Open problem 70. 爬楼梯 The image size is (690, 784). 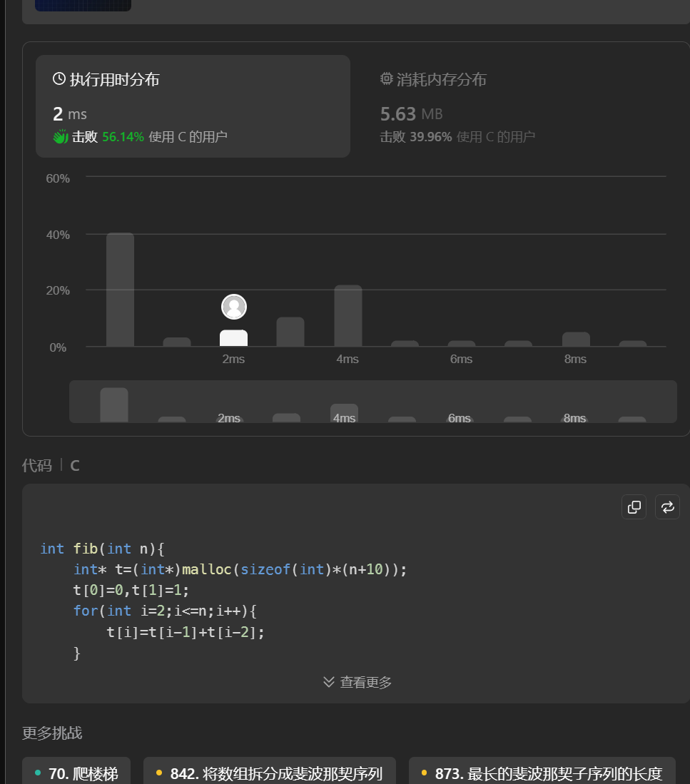tap(76, 773)
